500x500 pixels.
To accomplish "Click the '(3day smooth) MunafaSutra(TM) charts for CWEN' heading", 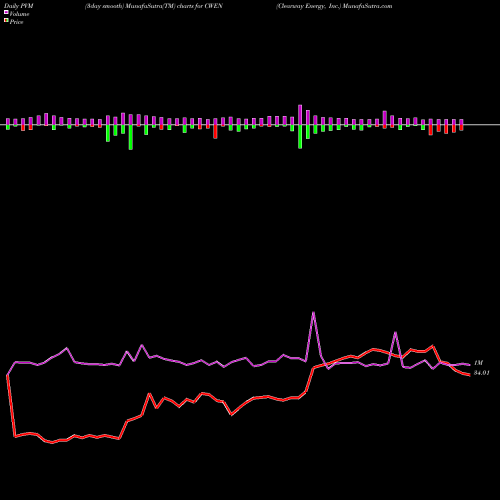I will (x=154, y=6).
